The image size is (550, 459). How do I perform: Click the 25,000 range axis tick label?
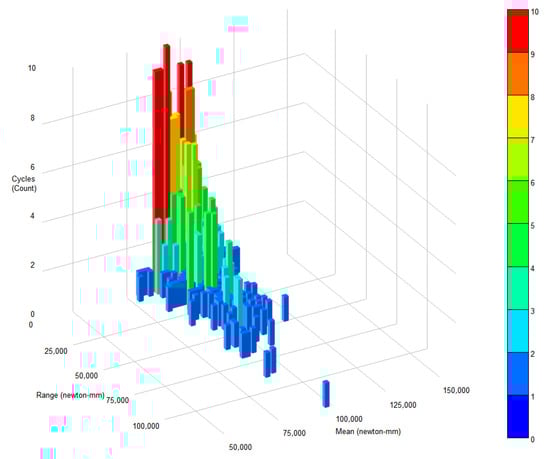click(x=56, y=351)
